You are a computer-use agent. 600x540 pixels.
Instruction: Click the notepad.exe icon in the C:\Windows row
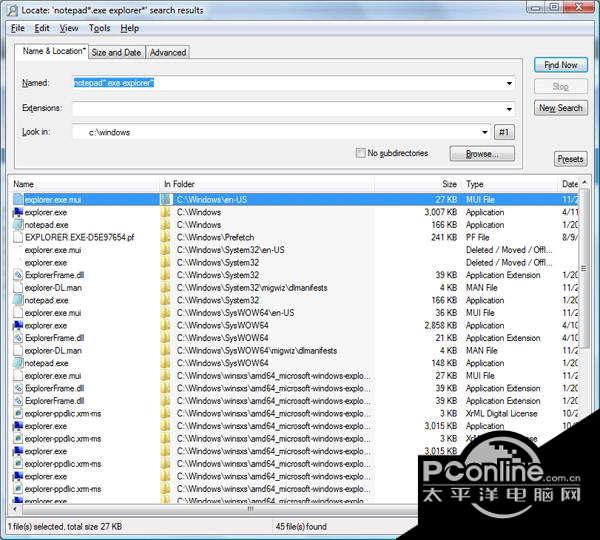click(18, 225)
